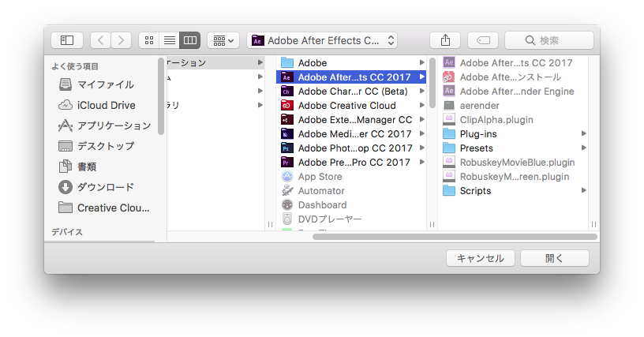Select the DVDプレーヤー item
The width and height of the screenshot is (644, 337).
[x=351, y=219]
